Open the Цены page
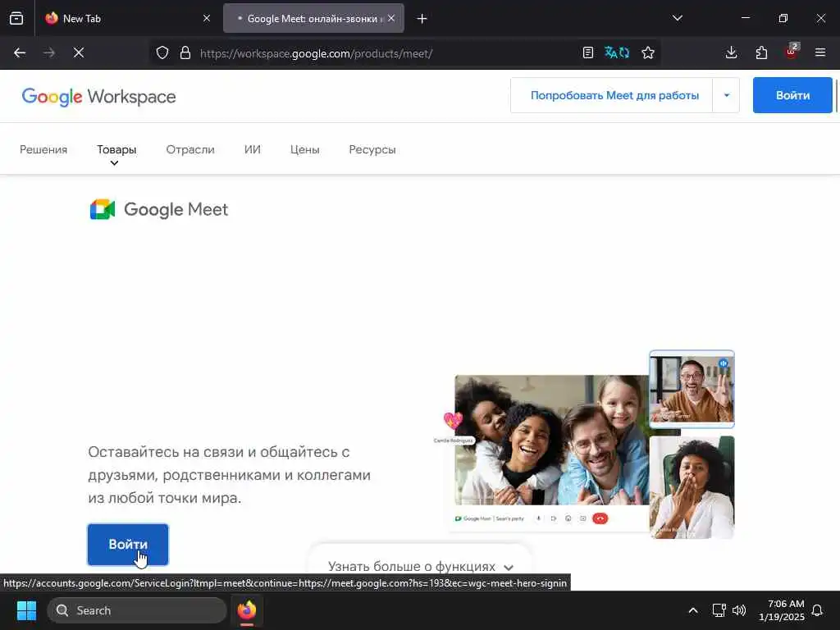The width and height of the screenshot is (840, 630). pyautogui.click(x=305, y=149)
